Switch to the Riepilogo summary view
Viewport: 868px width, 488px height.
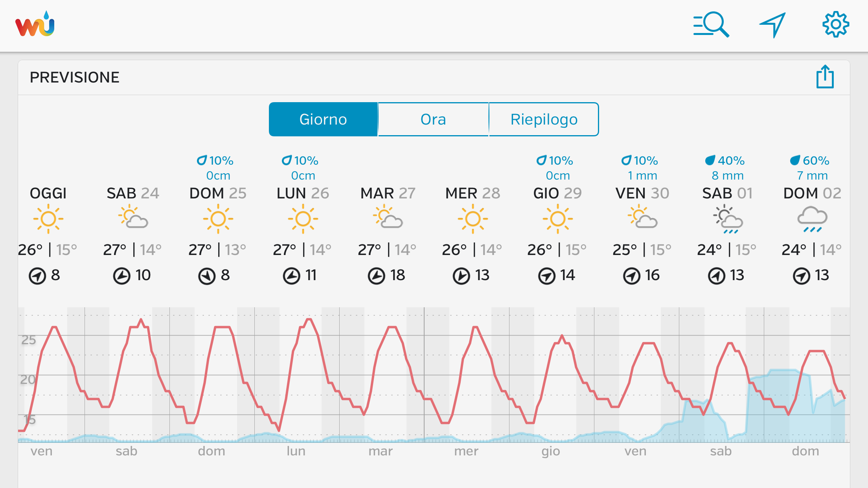(544, 119)
